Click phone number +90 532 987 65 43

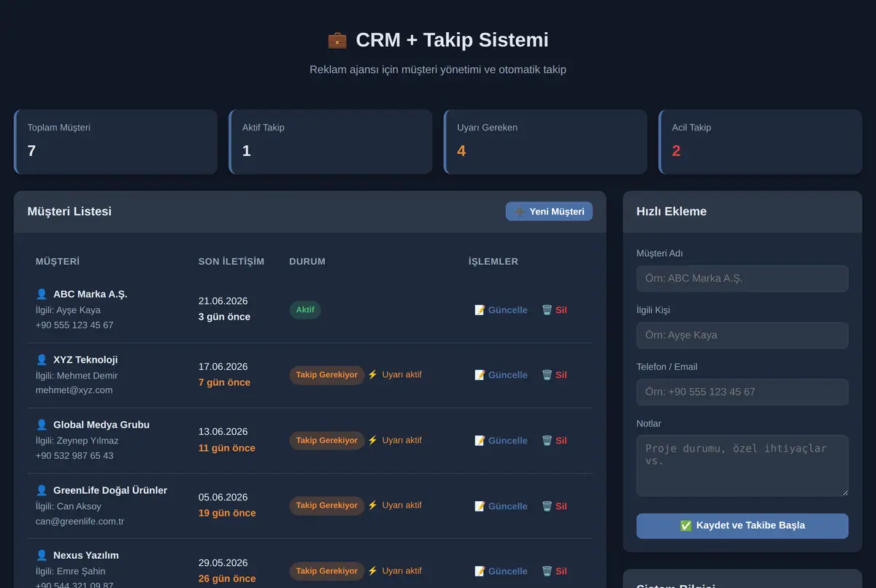point(74,456)
